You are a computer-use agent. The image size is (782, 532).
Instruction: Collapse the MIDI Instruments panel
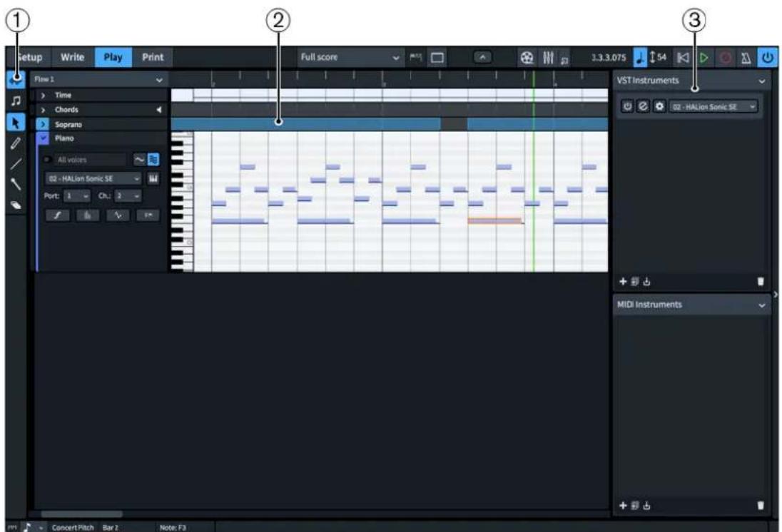pyautogui.click(x=761, y=305)
